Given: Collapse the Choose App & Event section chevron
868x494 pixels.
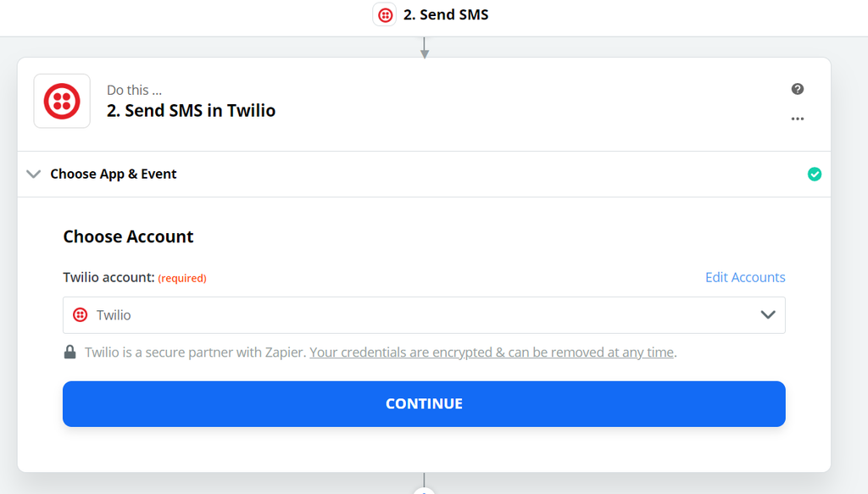Looking at the screenshot, I should pos(33,174).
